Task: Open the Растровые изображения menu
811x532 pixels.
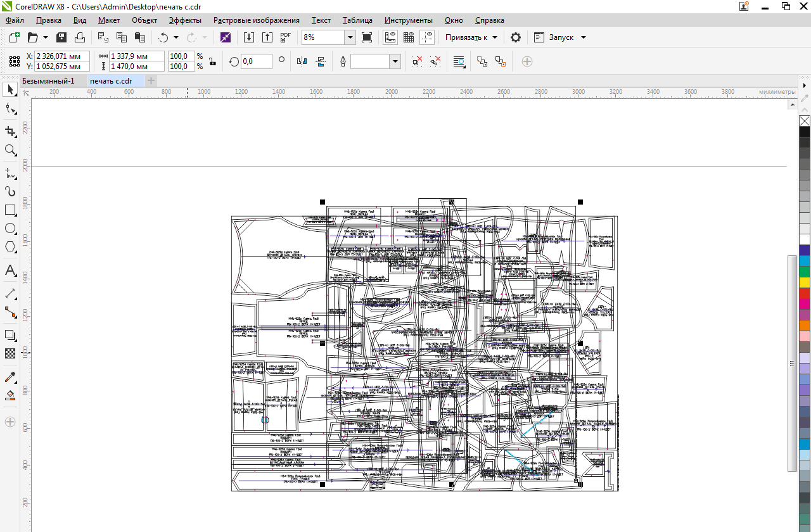Action: [257, 20]
